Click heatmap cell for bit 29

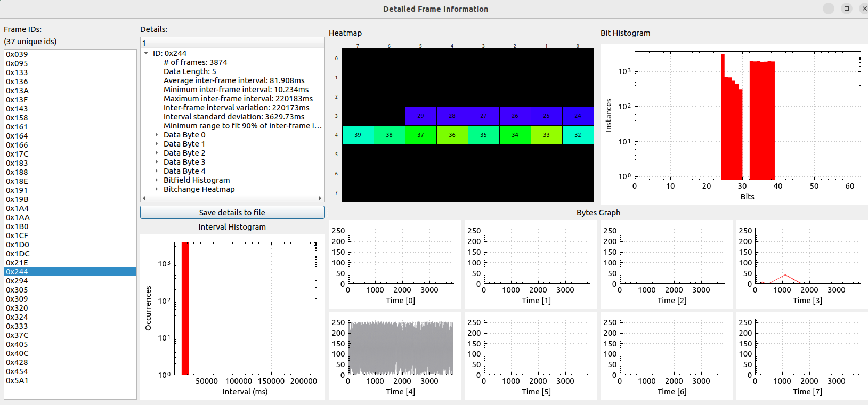click(421, 116)
